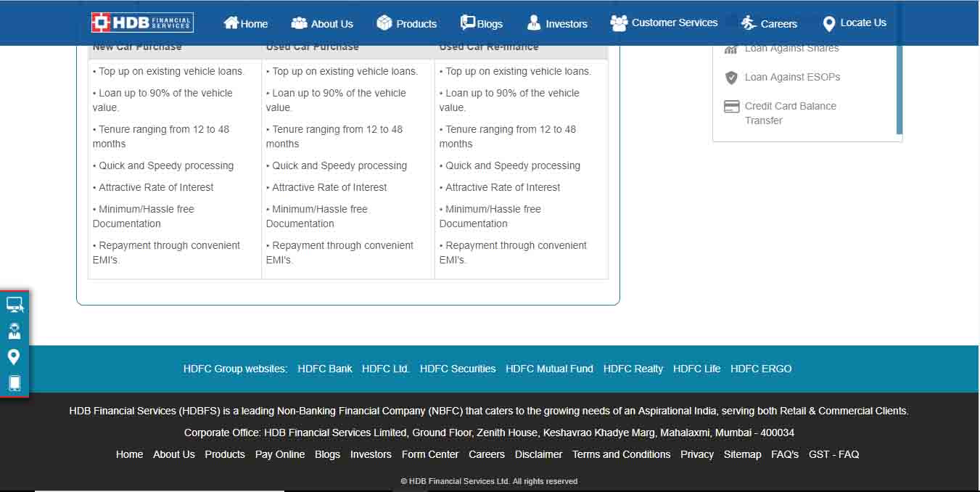This screenshot has width=980, height=492.
Task: Click the house icon beside Home
Action: click(x=231, y=22)
